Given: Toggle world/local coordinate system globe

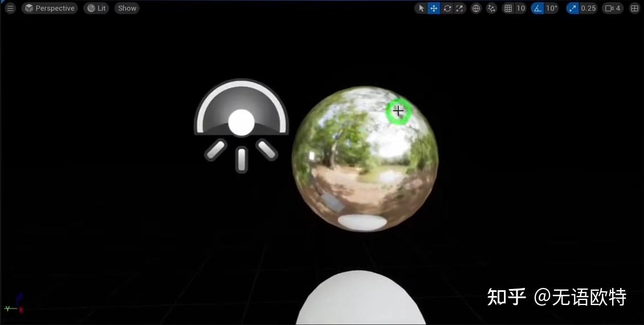Looking at the screenshot, I should pos(476,8).
